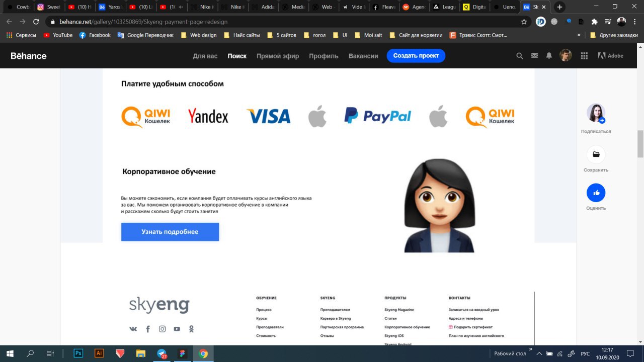The image size is (644, 362).
Task: Open the Skyeng Magazine link
Action: coord(399,310)
